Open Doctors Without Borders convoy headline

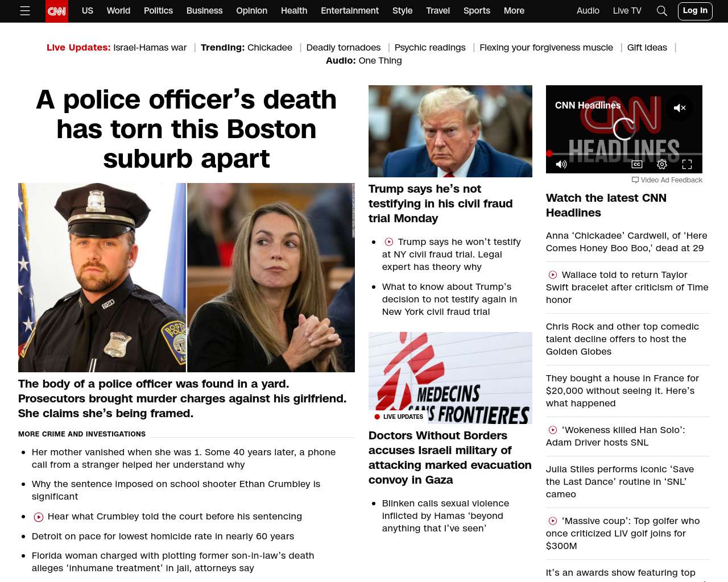pos(450,458)
